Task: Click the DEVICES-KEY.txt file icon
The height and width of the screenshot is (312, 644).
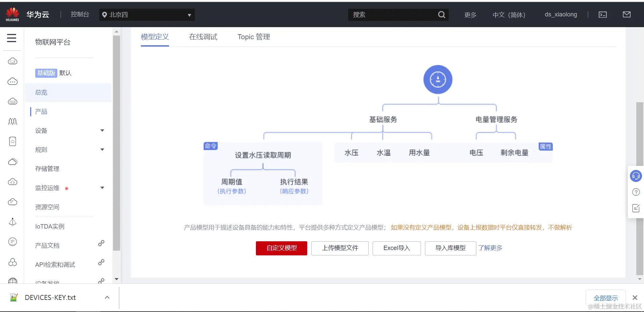Action: pyautogui.click(x=14, y=297)
